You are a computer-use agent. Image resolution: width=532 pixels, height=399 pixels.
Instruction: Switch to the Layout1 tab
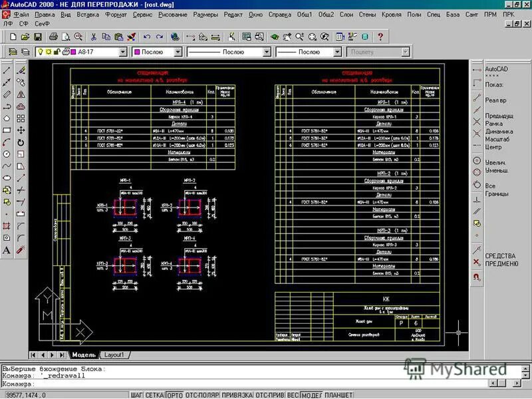(x=113, y=355)
